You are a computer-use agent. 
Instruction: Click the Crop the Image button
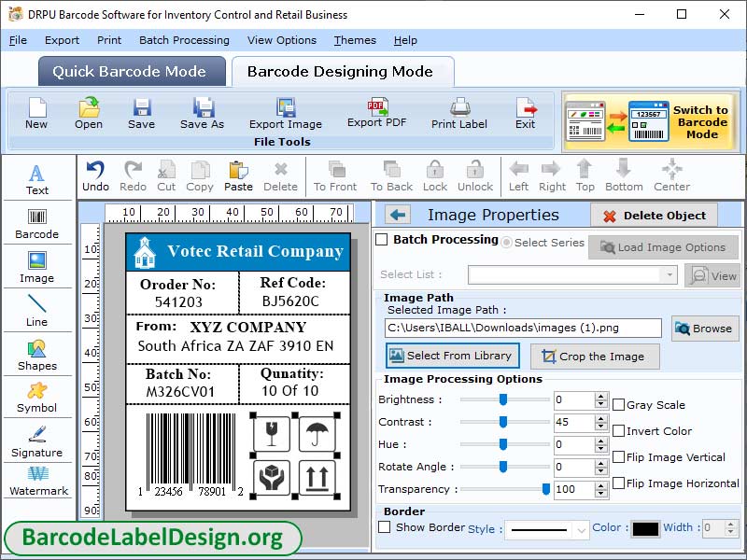point(595,356)
